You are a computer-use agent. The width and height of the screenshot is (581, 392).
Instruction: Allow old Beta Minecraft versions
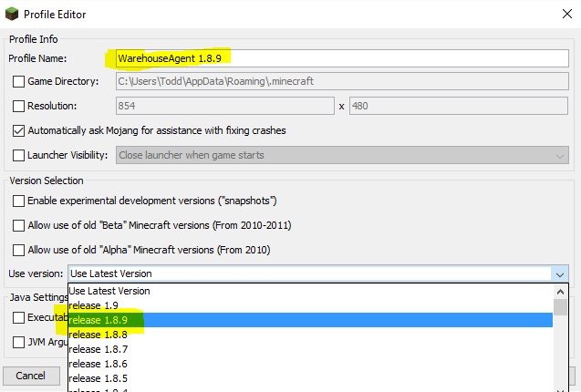[x=19, y=225]
